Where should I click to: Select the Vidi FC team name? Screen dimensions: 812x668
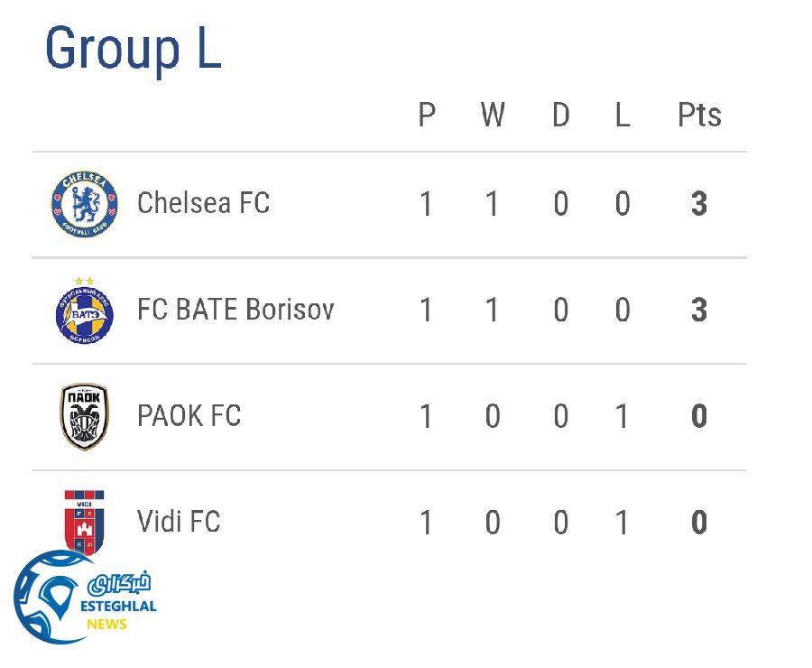coord(178,522)
